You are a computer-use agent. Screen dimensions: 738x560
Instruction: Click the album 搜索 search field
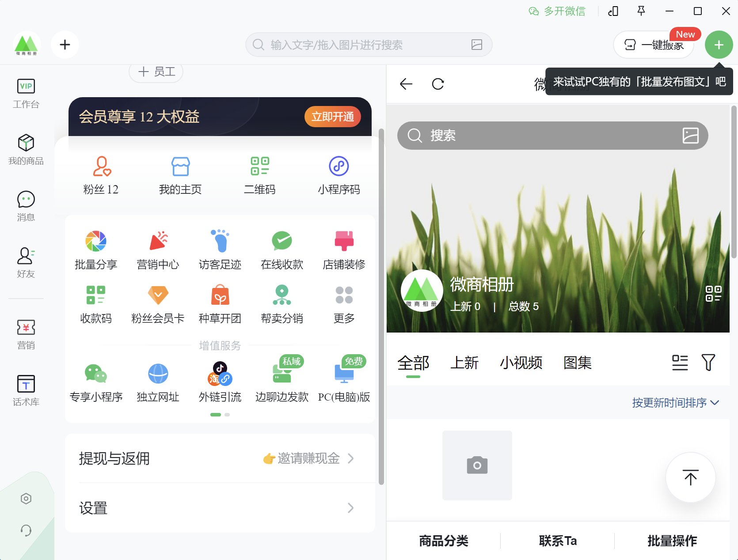click(552, 136)
